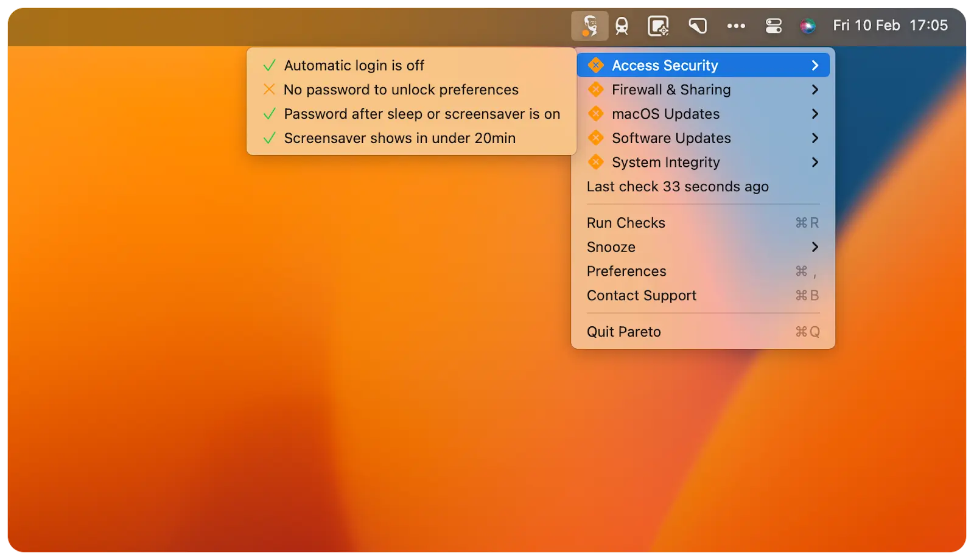Open Contact Support
The width and height of the screenshot is (974, 560).
641,296
